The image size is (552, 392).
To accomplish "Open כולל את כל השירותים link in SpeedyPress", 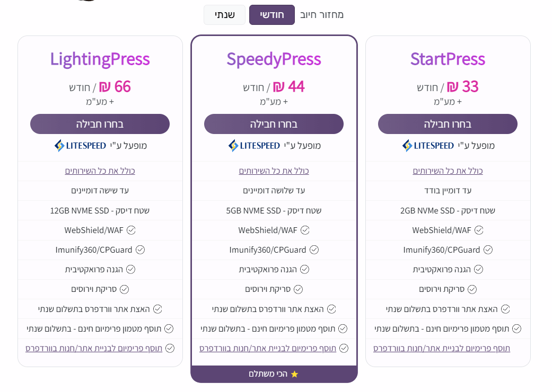I will pyautogui.click(x=274, y=171).
